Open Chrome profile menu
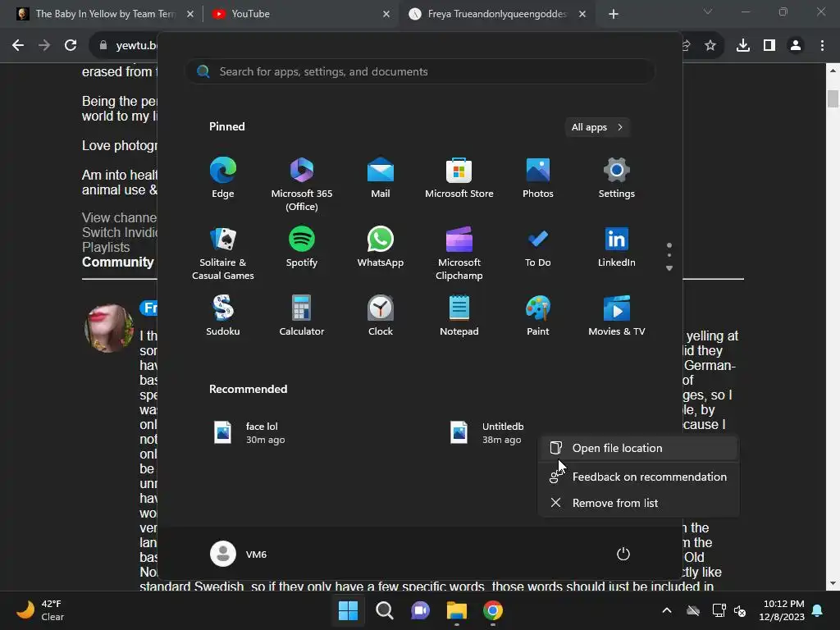Screen dimensions: 840x630 click(796, 46)
